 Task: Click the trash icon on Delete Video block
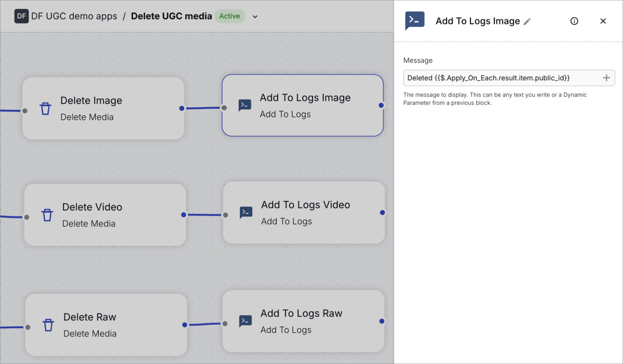47,215
